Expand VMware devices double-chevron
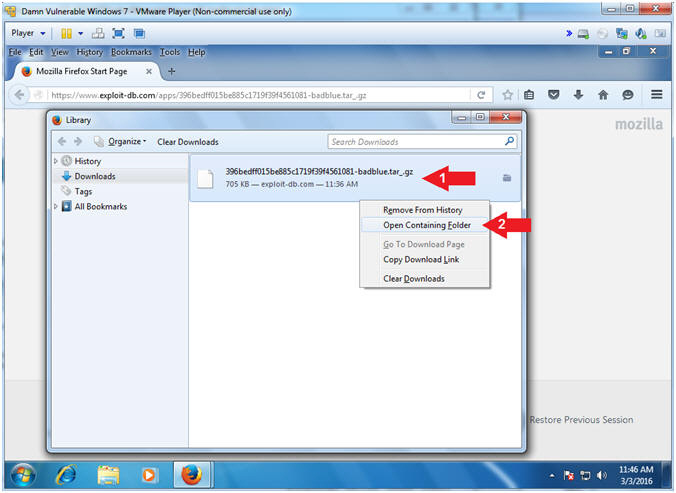This screenshot has height=493, width=676. pyautogui.click(x=569, y=33)
